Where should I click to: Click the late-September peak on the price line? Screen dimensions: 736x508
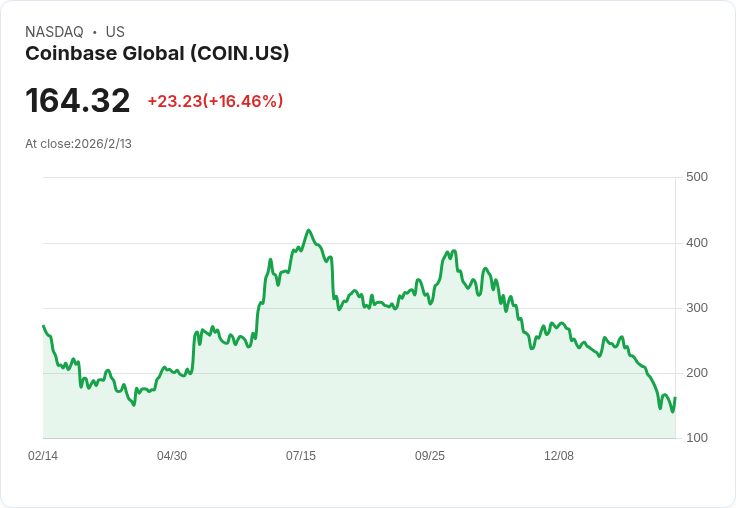[455, 251]
